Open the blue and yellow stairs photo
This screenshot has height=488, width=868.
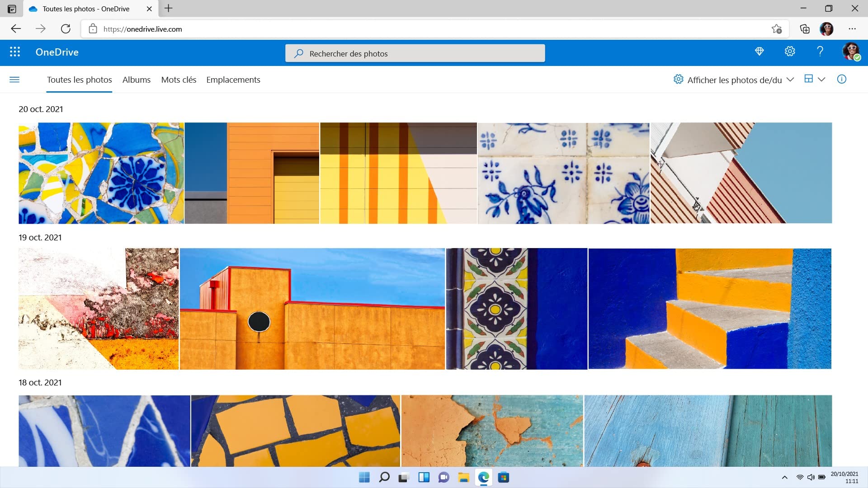710,309
